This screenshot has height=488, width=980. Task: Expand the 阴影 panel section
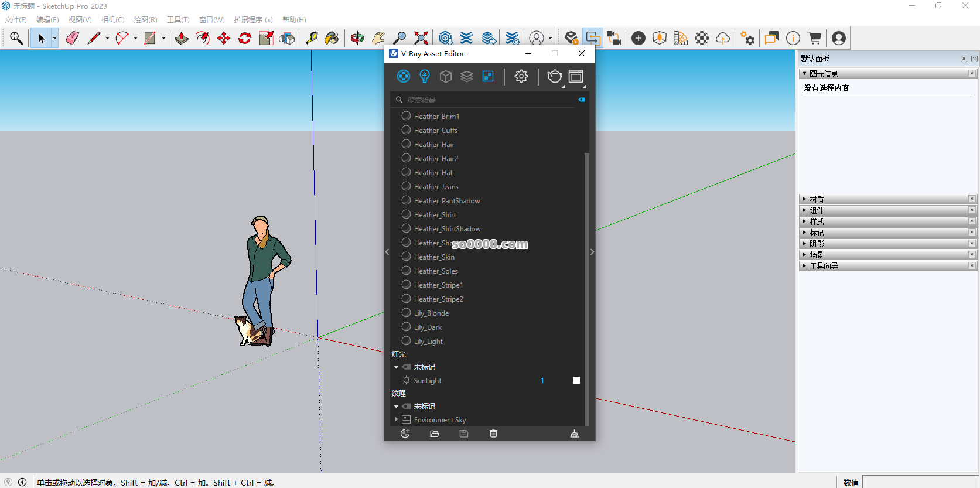click(x=817, y=244)
